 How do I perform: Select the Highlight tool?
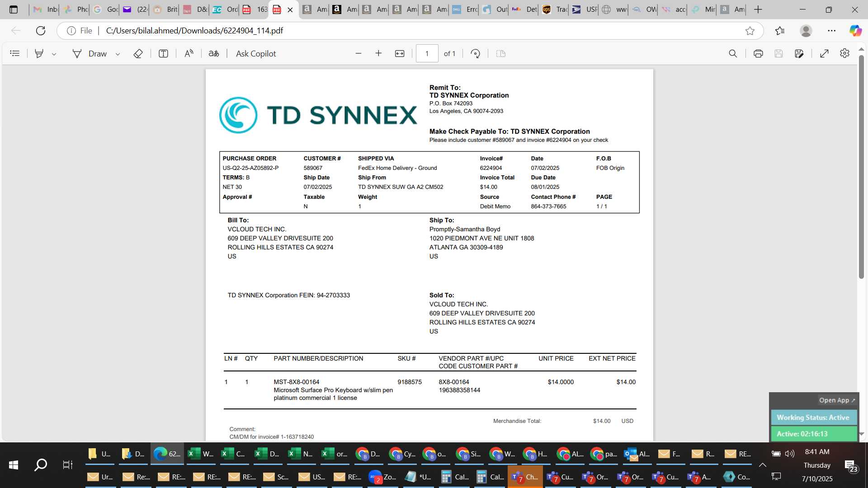[39, 53]
